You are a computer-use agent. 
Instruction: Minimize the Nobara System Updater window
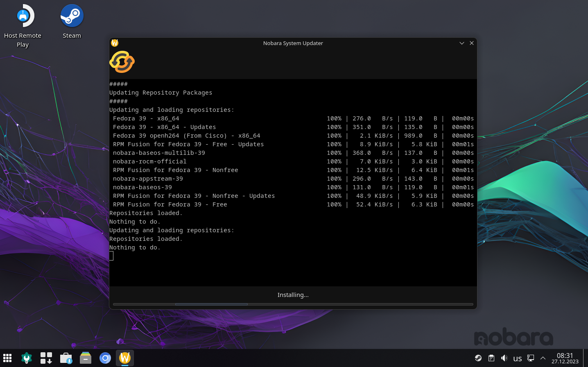pyautogui.click(x=462, y=43)
